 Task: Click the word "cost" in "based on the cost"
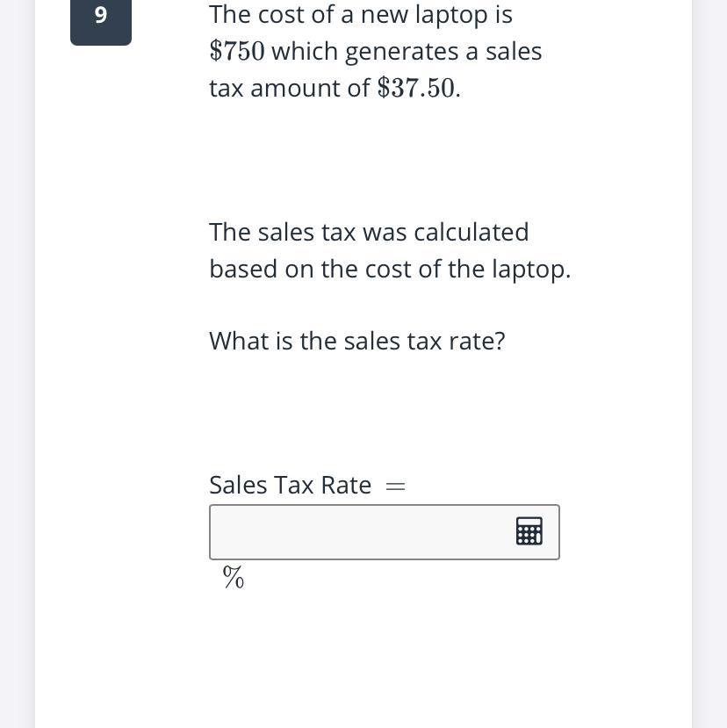tap(388, 270)
